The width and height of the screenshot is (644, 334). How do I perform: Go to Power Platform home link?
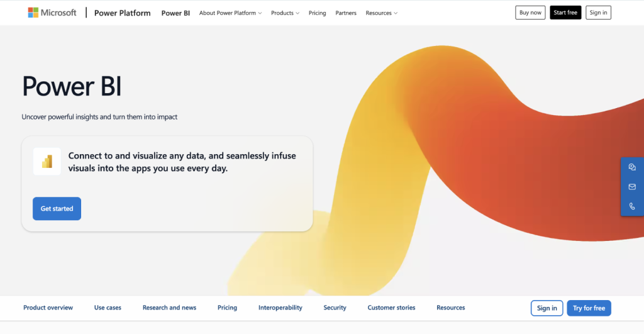coord(123,13)
